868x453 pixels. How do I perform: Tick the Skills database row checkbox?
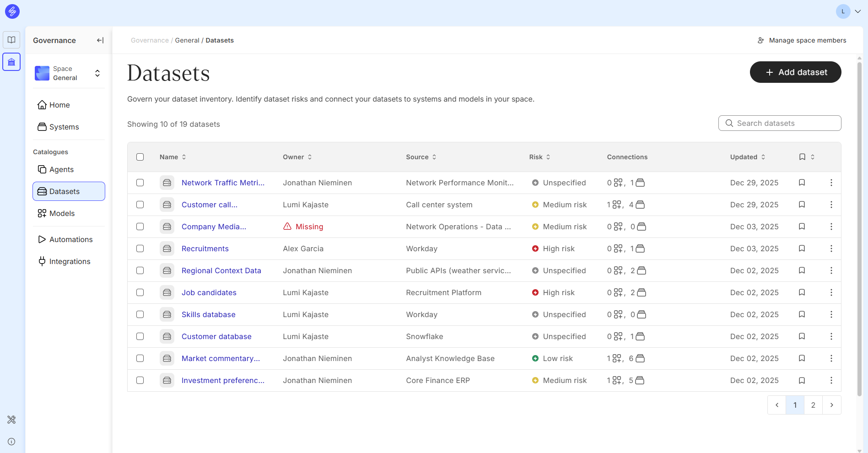click(x=140, y=314)
